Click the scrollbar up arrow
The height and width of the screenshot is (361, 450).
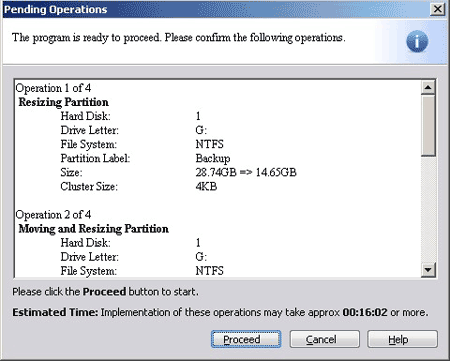coord(428,88)
